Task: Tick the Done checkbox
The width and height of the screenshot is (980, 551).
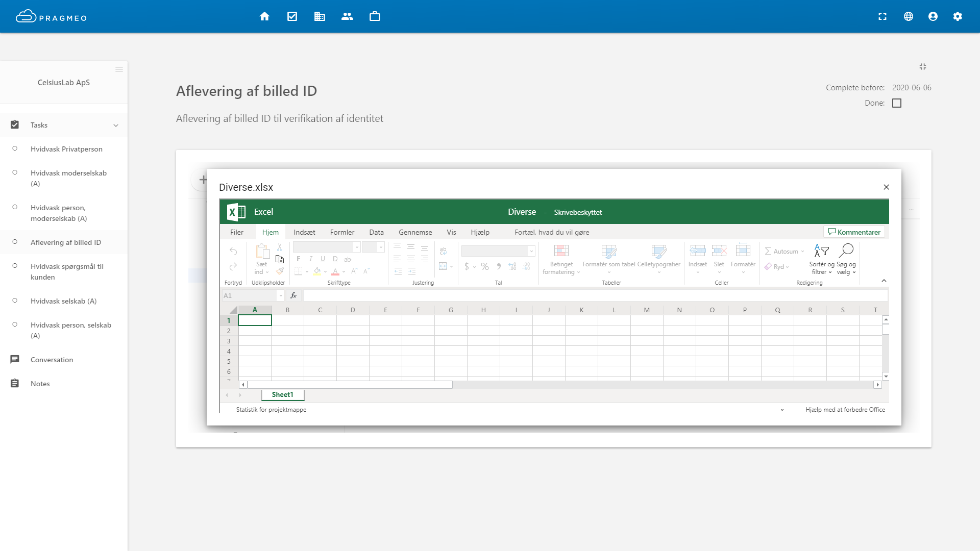Action: 897,103
